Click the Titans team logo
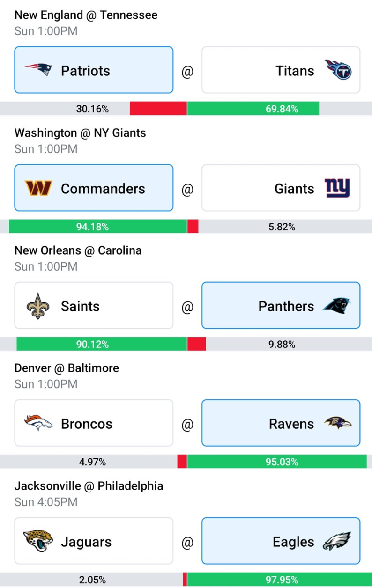Viewport: 372px width, 588px height. pos(338,71)
